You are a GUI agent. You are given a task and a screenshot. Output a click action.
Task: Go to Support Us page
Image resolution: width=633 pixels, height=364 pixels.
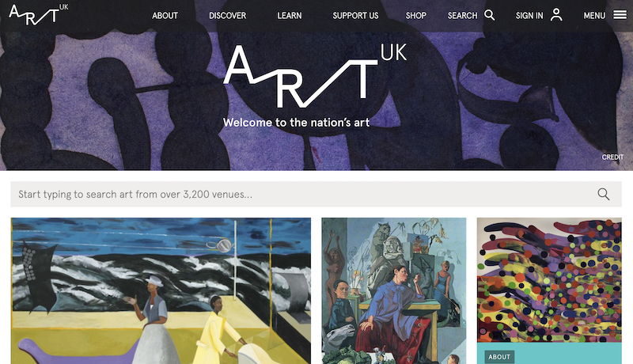tap(355, 15)
